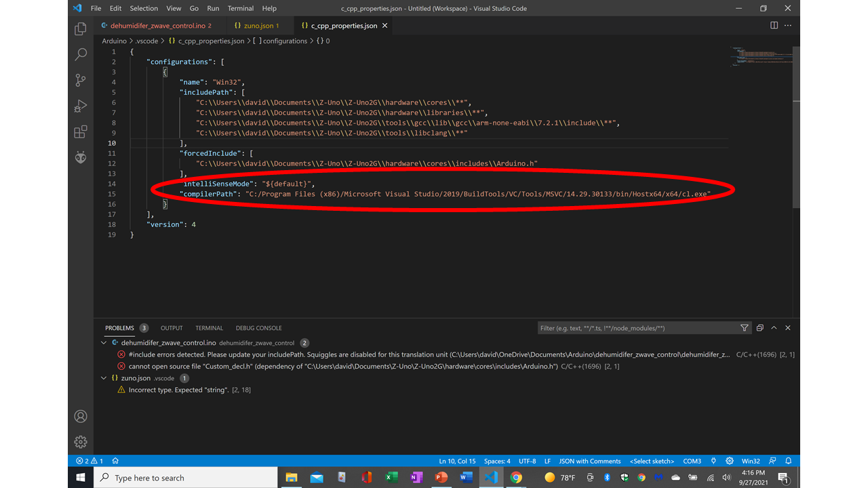
Task: Click Collapse All in Problems panel
Action: pyautogui.click(x=759, y=328)
